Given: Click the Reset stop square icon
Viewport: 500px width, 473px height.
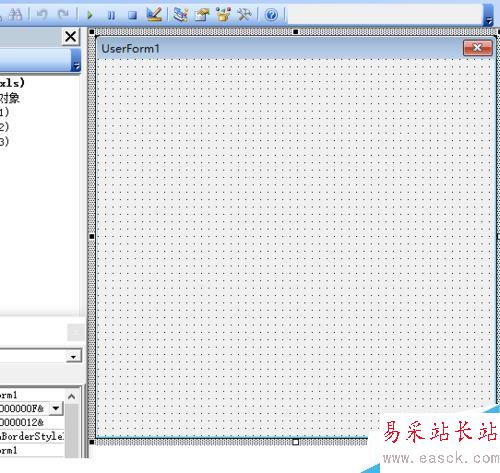Looking at the screenshot, I should (132, 15).
